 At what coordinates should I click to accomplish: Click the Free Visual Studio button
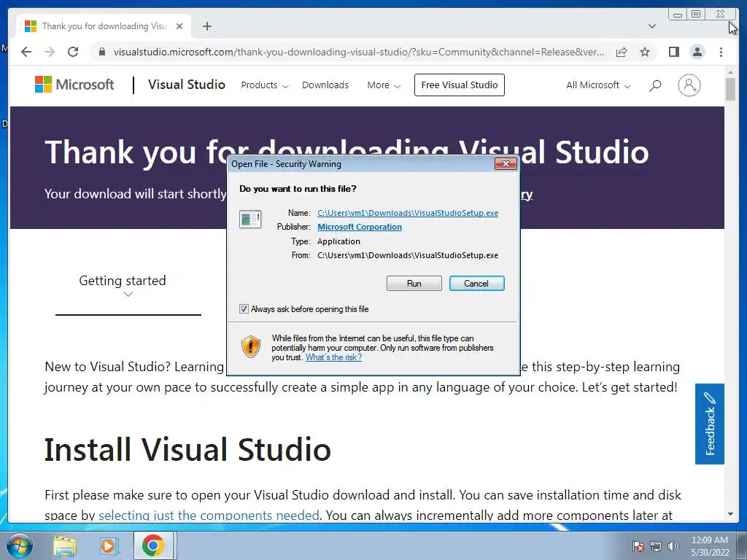460,85
